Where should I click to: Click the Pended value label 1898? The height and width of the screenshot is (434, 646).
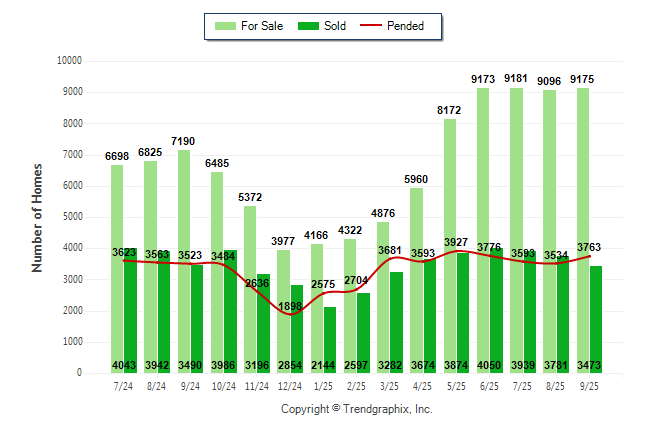coord(290,305)
